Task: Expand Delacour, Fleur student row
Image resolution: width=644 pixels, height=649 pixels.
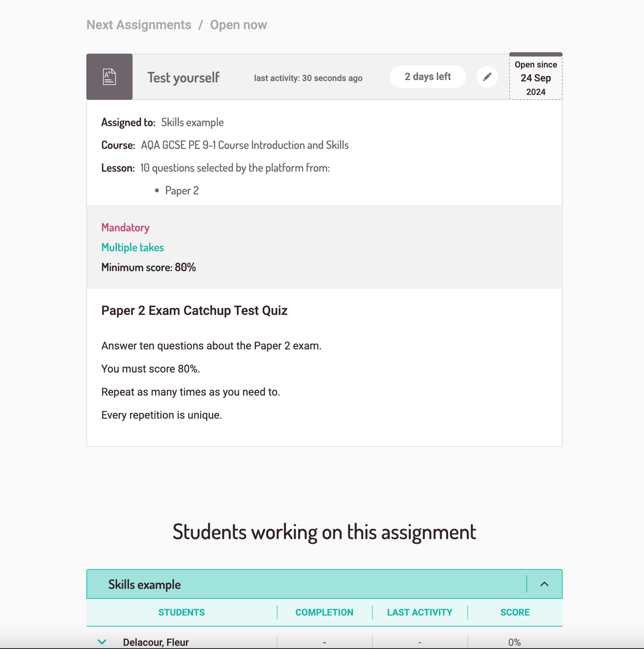Action: (x=102, y=642)
